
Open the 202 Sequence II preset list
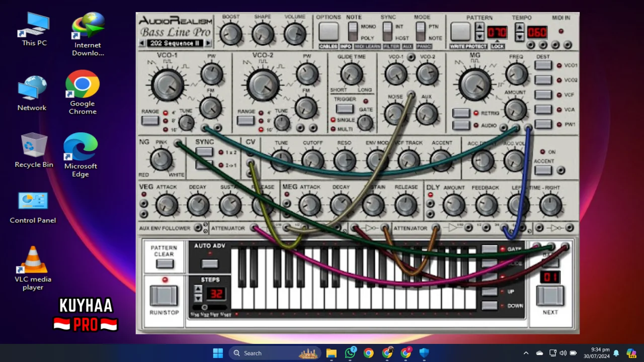coord(175,43)
